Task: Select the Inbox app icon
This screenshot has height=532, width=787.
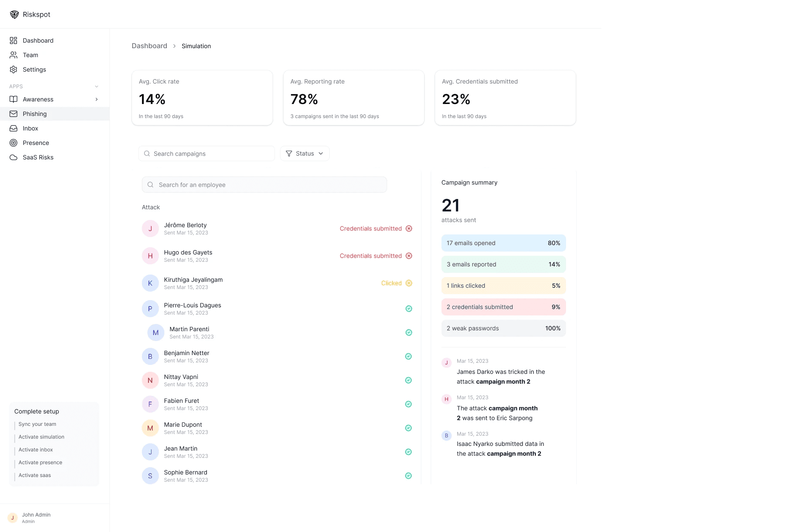Action: (13, 128)
